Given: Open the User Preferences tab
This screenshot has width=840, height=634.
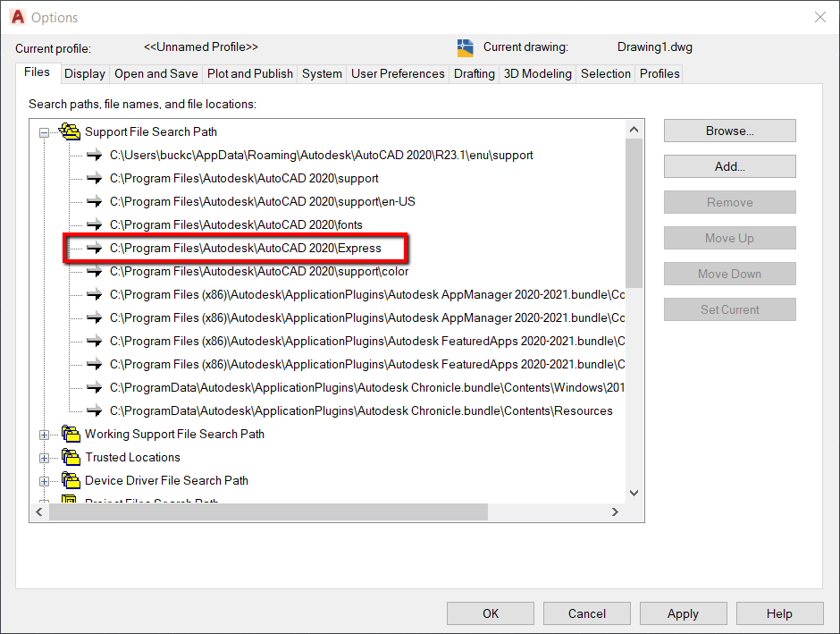Looking at the screenshot, I should pos(398,73).
